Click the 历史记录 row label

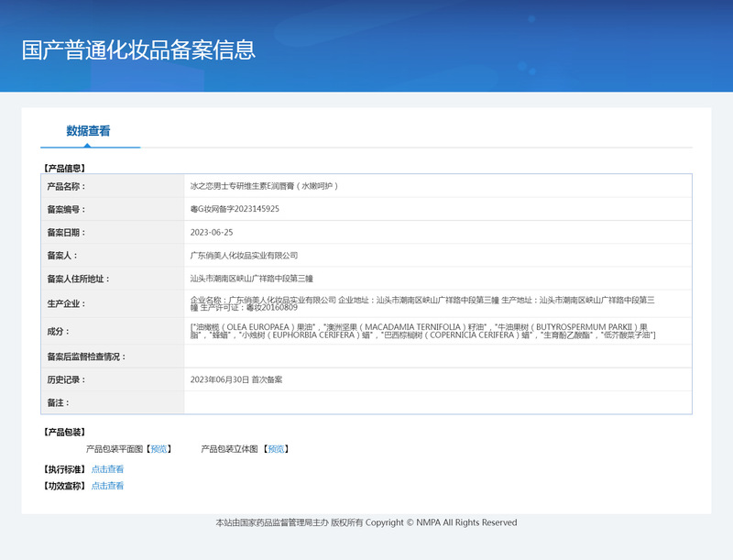pos(66,380)
